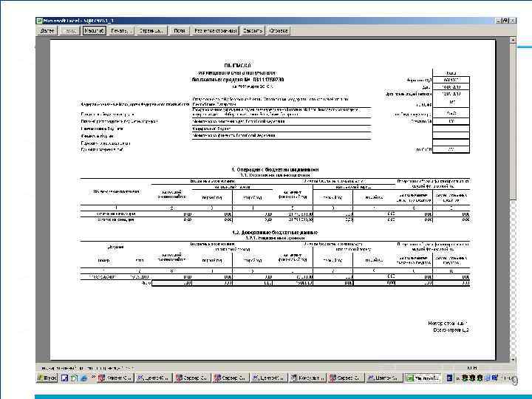Click the vertical scrollbar up arrow

coord(513,41)
